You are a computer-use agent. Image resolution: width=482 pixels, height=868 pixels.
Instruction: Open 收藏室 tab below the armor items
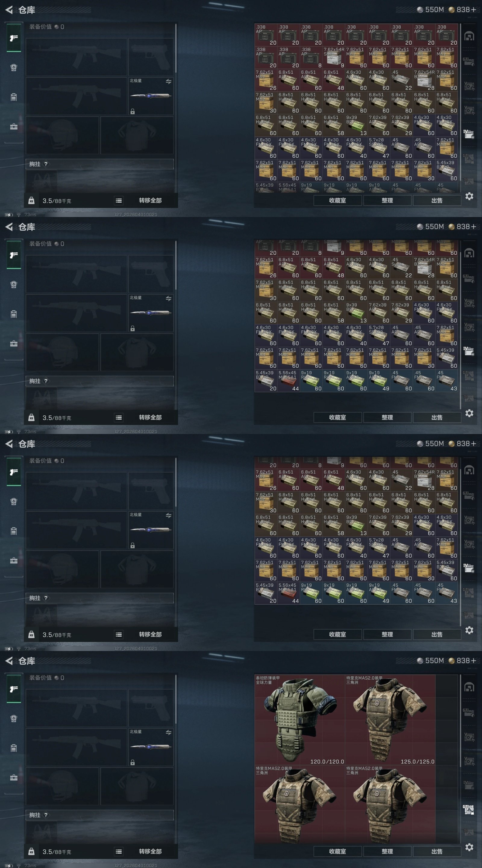coord(337,851)
